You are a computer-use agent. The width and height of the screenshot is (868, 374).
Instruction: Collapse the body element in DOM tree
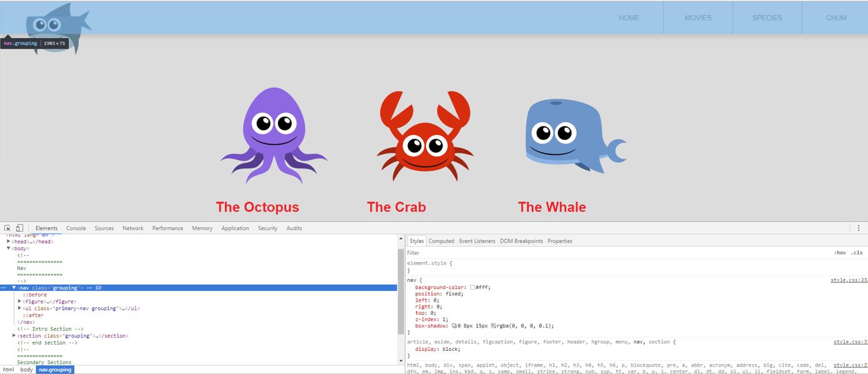coord(9,249)
